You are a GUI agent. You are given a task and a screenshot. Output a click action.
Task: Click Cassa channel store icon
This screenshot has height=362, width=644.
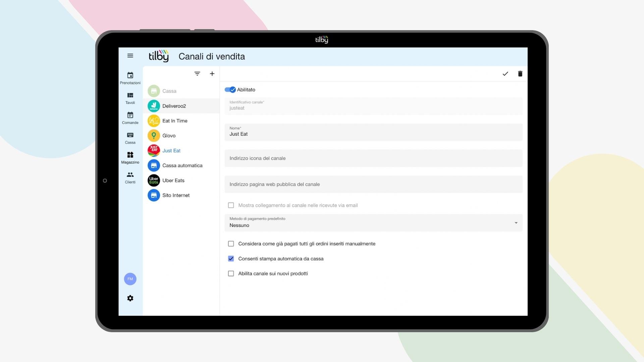pyautogui.click(x=154, y=91)
